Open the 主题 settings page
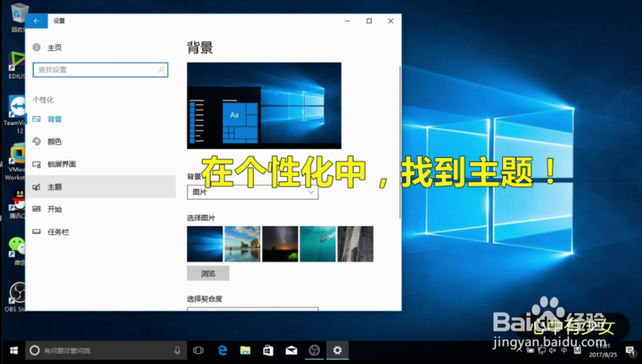The height and width of the screenshot is (364, 642). pos(100,187)
